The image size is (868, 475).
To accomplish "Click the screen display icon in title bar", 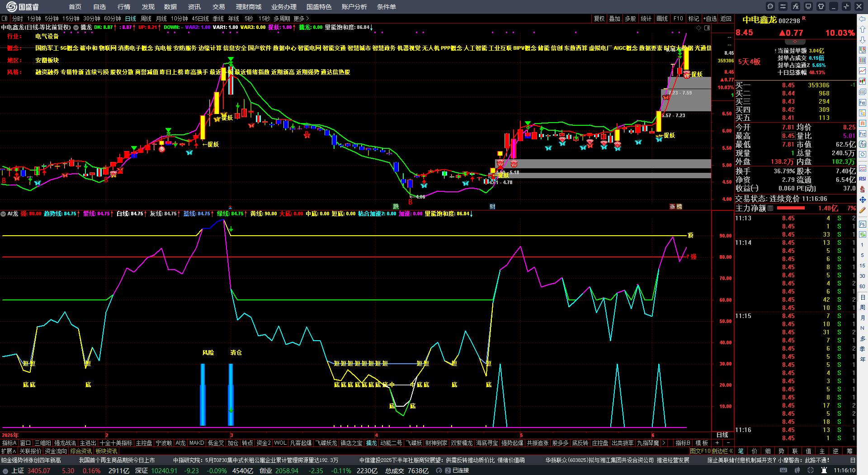I will tap(808, 6).
